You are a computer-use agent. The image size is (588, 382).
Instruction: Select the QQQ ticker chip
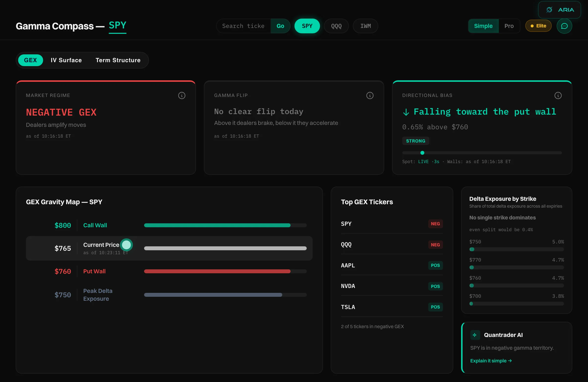pyautogui.click(x=336, y=26)
